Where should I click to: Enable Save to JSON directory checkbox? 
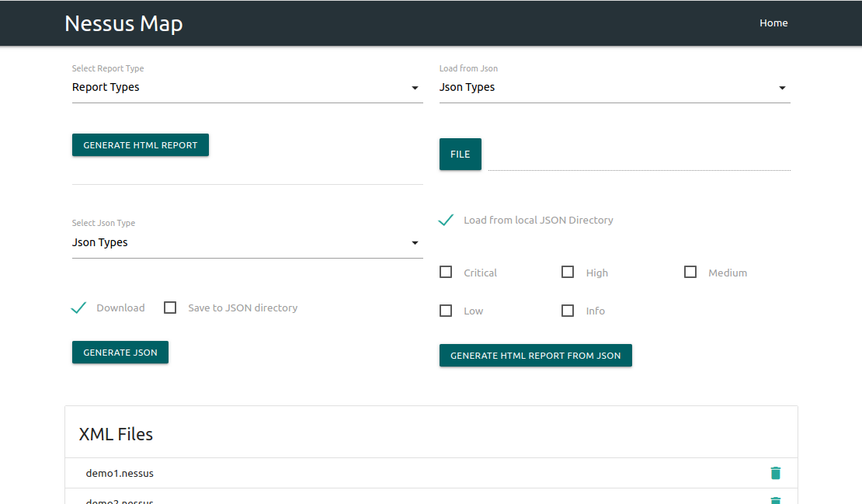tap(170, 308)
